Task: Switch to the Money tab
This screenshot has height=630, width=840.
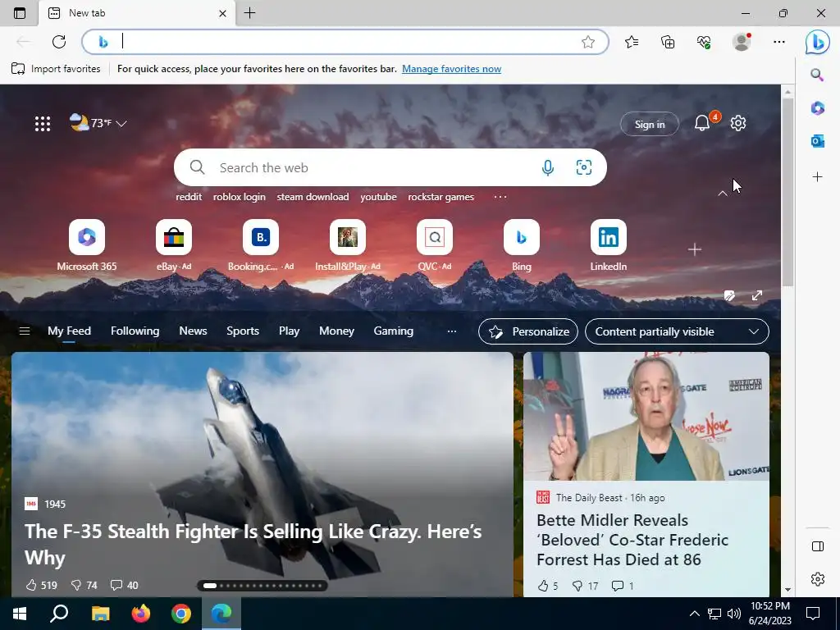Action: click(x=336, y=331)
